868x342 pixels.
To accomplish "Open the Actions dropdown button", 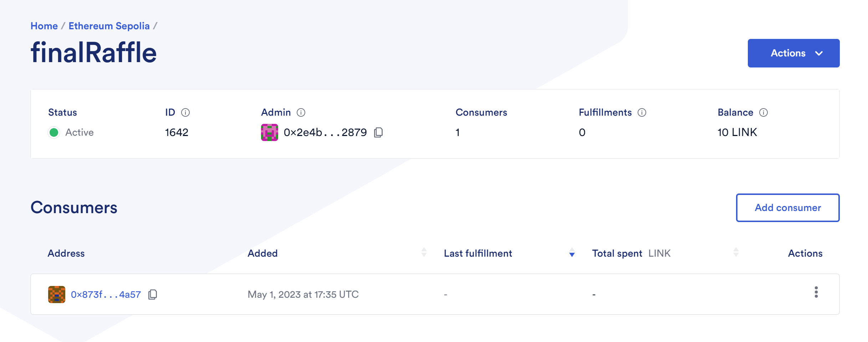I will tap(793, 53).
